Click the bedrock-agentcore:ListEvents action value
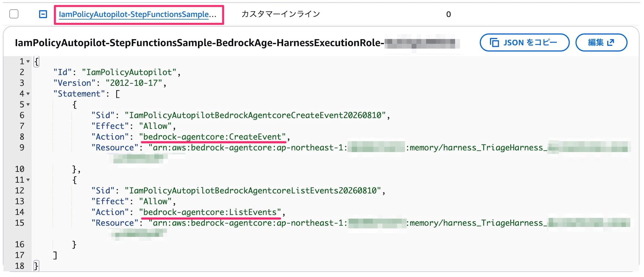The width and height of the screenshot is (644, 277). 210,212
